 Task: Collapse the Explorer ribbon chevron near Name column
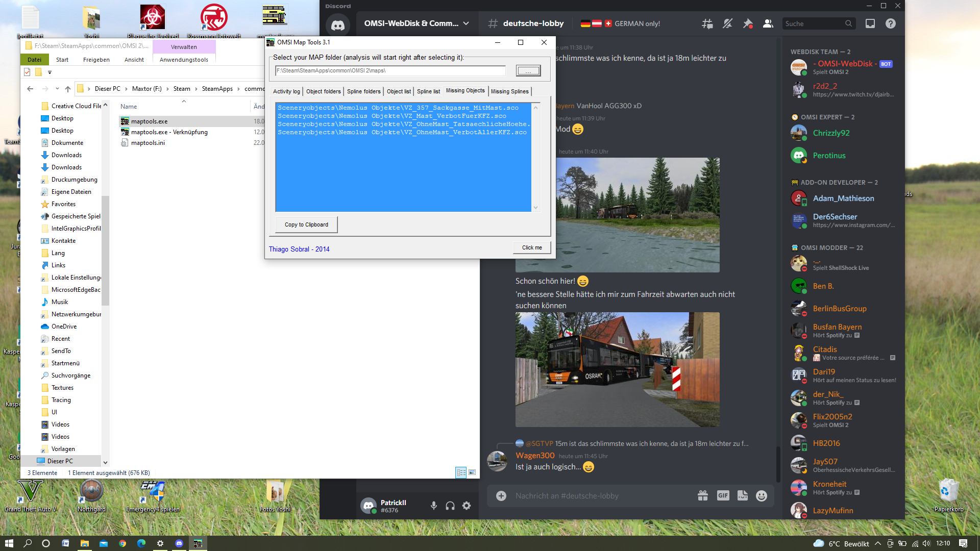tap(184, 101)
